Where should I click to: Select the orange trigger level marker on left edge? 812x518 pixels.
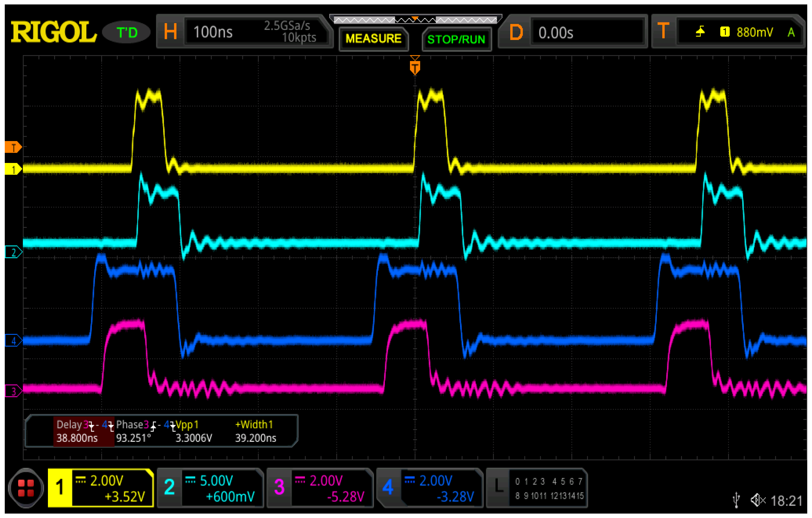click(x=13, y=147)
